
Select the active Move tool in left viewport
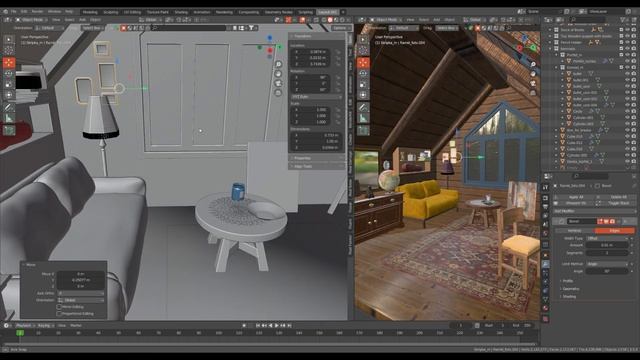click(x=9, y=62)
